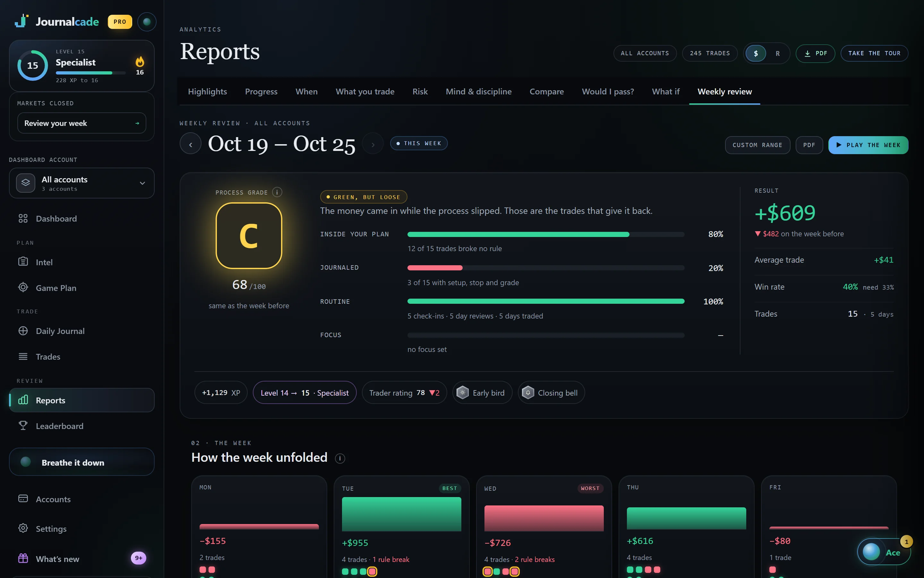Click the Journaled progress bar
Image resolution: width=924 pixels, height=578 pixels.
(x=546, y=268)
